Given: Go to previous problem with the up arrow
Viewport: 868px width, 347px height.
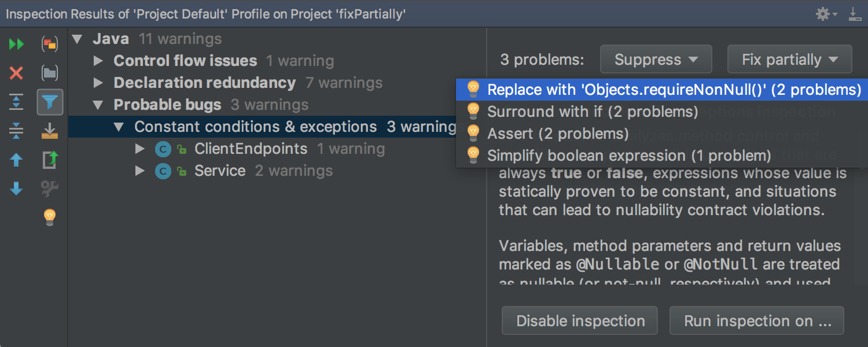Looking at the screenshot, I should click(16, 160).
